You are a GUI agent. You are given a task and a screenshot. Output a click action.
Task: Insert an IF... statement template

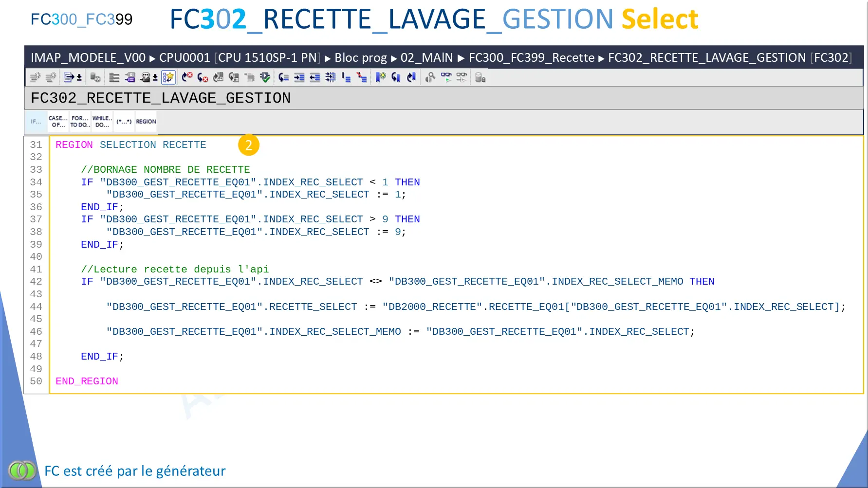(x=36, y=122)
